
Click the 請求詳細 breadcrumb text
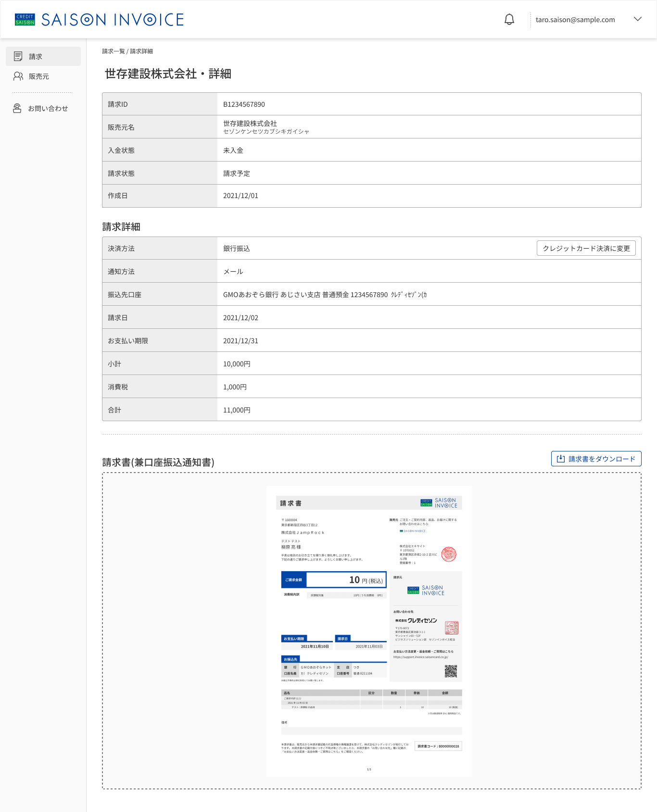click(x=141, y=51)
